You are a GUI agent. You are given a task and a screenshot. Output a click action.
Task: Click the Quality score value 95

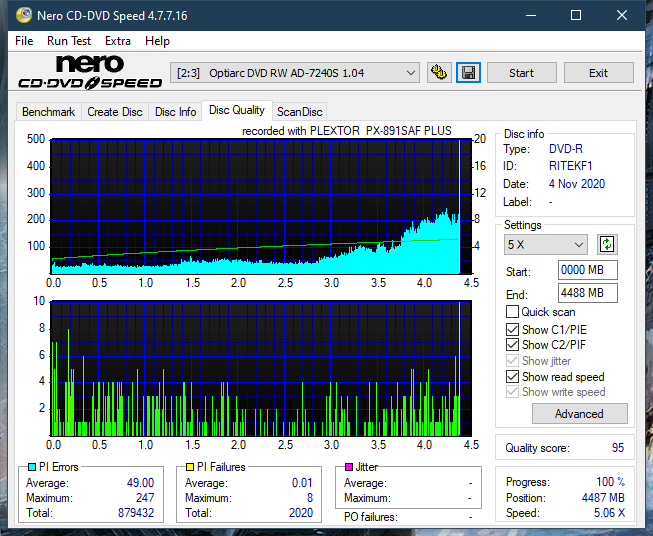click(618, 448)
